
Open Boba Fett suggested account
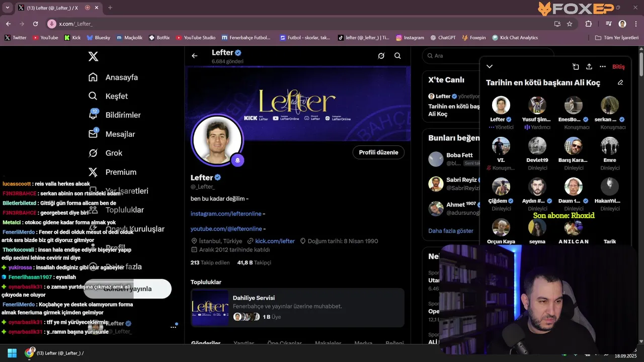453,159
